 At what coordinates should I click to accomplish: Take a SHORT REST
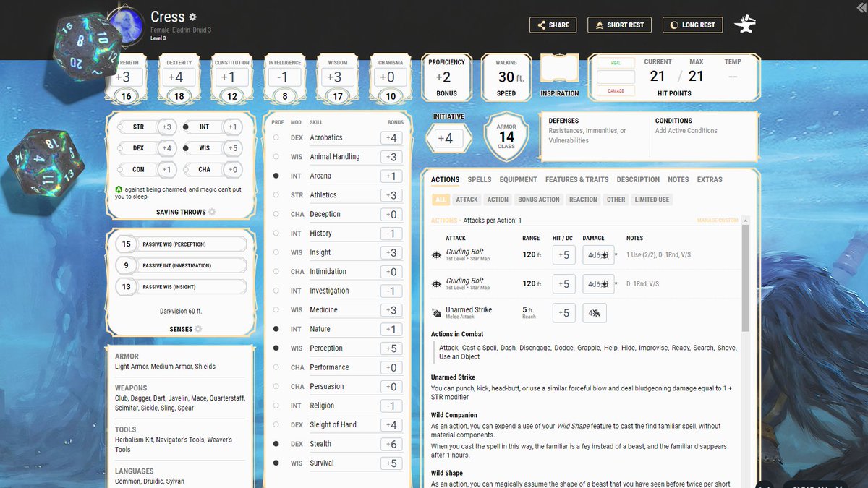(619, 24)
